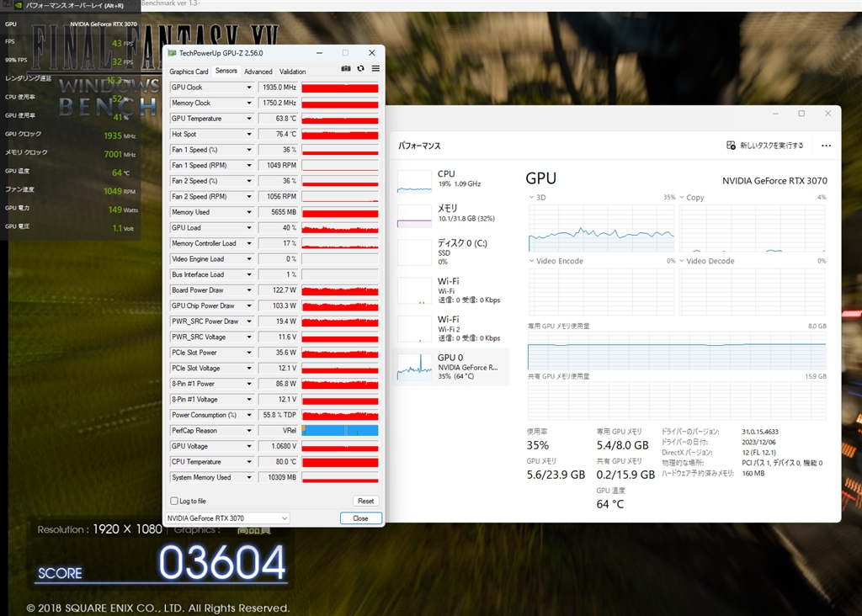Click the PerfCap Reason VRel value

coord(278,431)
